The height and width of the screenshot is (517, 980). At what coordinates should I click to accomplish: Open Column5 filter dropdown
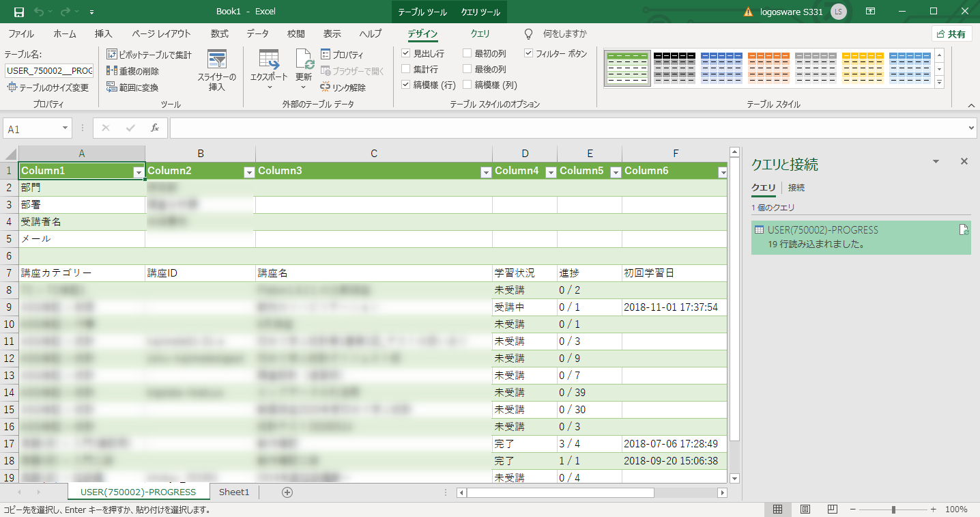pos(616,173)
